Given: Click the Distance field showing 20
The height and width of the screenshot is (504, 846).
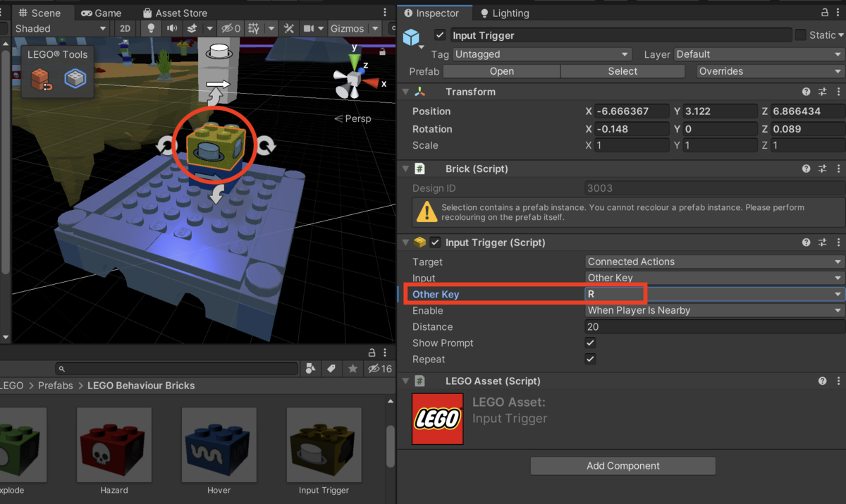Looking at the screenshot, I should (714, 326).
